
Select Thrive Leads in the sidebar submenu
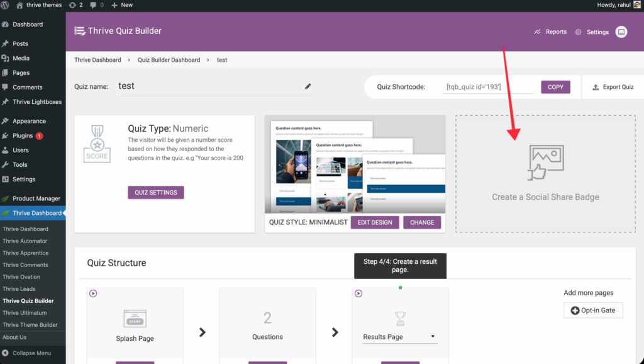tap(19, 289)
